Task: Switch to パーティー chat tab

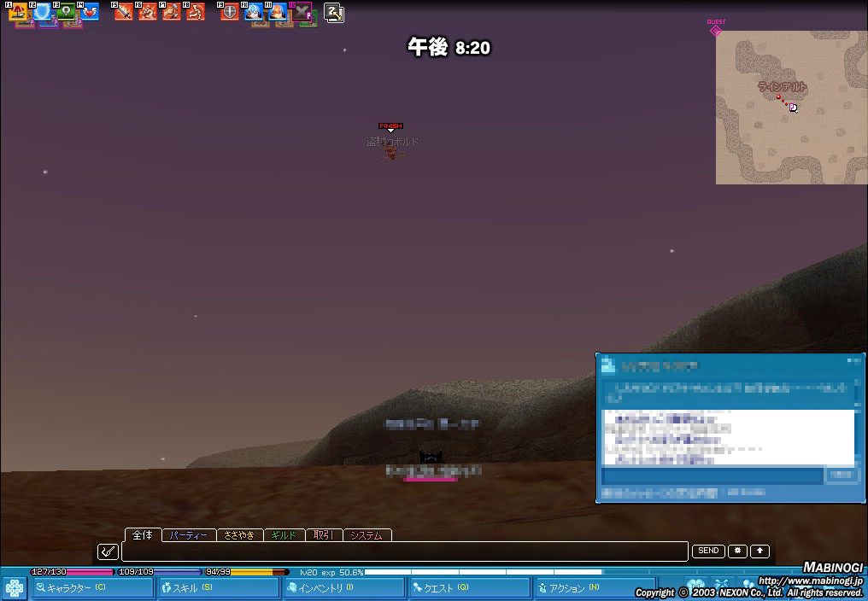Action: [188, 535]
